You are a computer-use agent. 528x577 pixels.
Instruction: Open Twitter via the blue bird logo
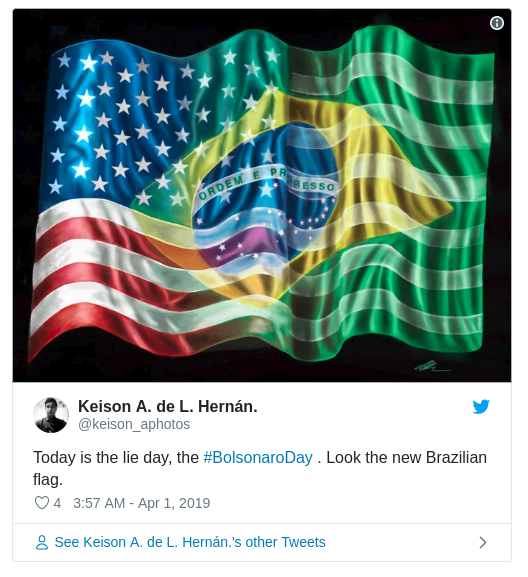tap(481, 406)
